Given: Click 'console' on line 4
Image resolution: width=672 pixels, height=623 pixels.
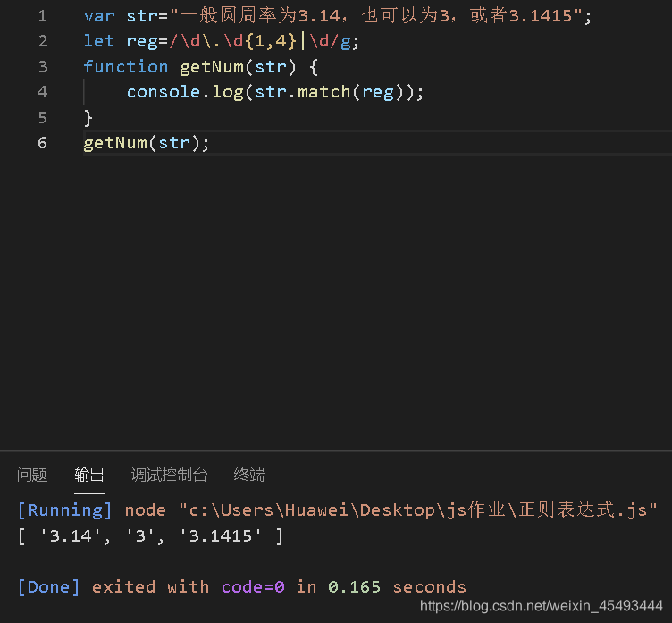Looking at the screenshot, I should pyautogui.click(x=164, y=92).
